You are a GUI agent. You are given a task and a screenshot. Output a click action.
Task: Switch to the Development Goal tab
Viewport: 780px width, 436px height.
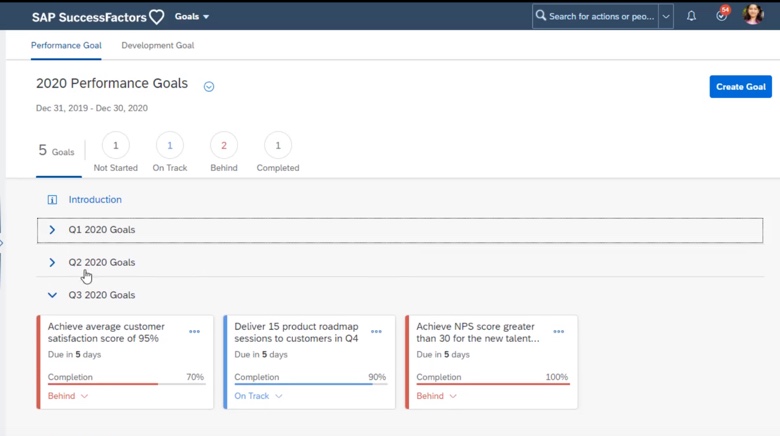tap(157, 46)
